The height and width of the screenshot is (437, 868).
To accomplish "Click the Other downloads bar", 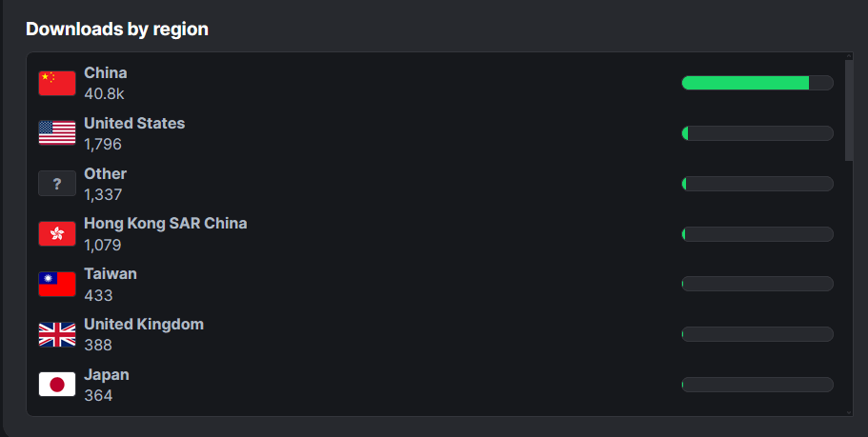I will pos(757,184).
